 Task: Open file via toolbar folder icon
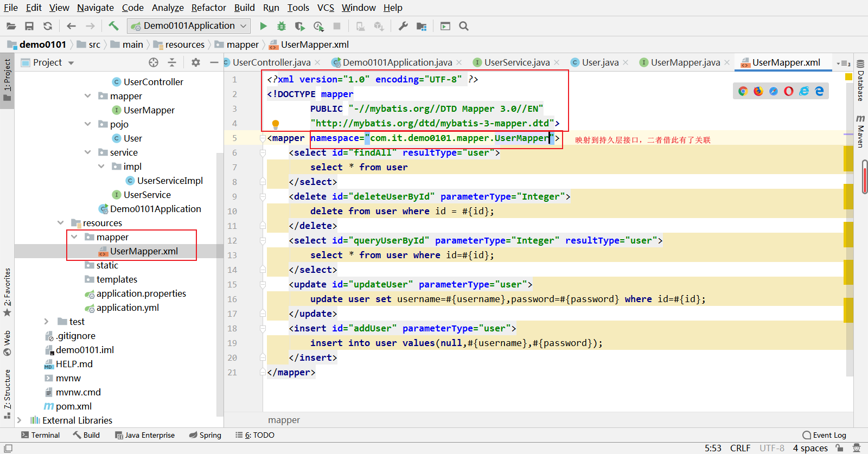click(x=11, y=26)
